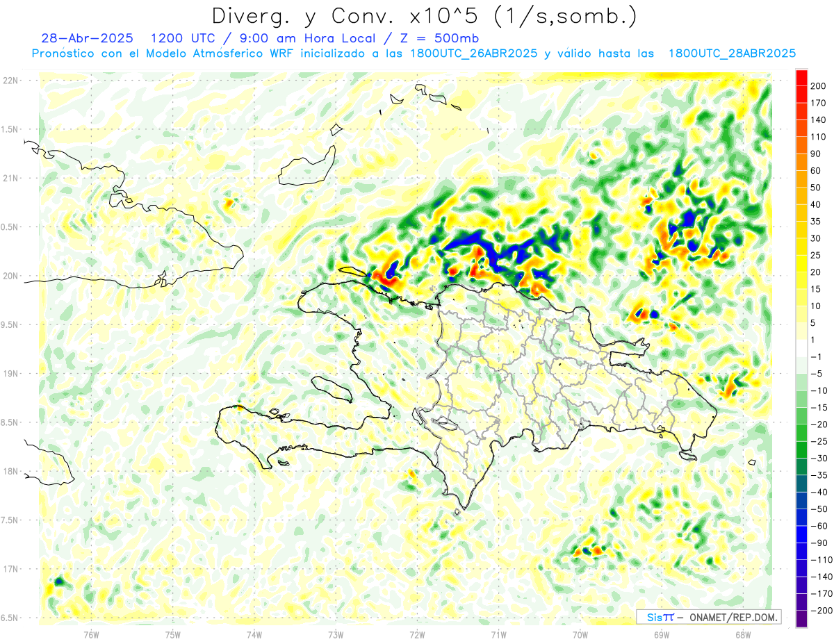Click the '73W' longitude label

pyautogui.click(x=336, y=634)
